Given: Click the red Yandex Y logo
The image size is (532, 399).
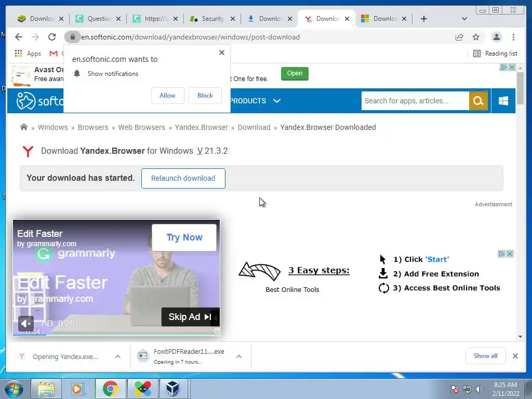Looking at the screenshot, I should (28, 151).
